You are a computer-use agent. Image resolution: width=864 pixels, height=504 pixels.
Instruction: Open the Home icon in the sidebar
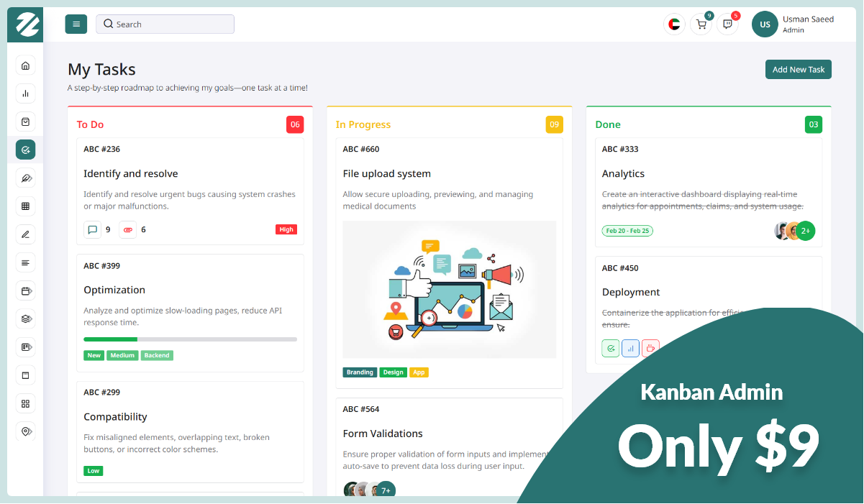tap(25, 65)
